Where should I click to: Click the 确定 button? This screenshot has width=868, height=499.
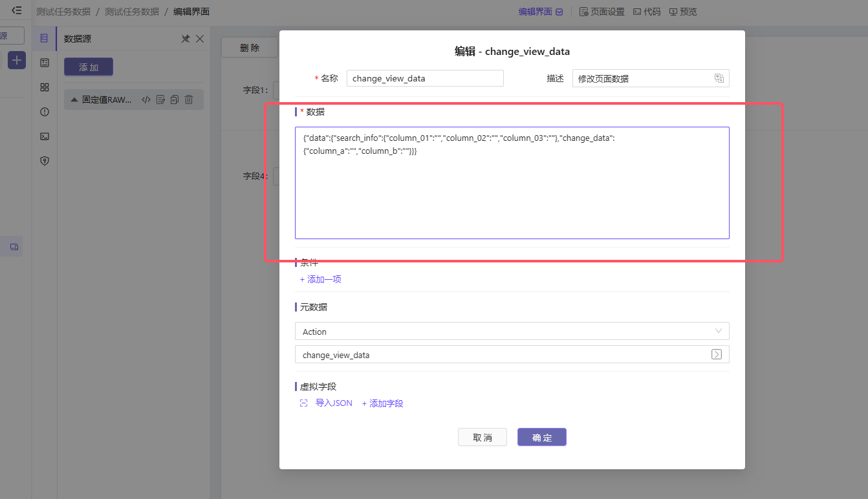pyautogui.click(x=542, y=437)
